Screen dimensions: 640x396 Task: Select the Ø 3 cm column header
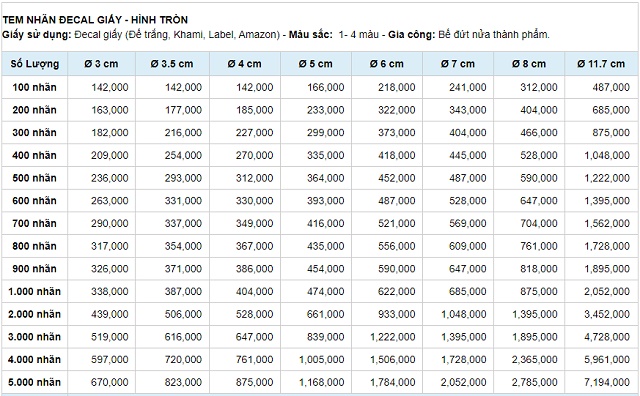(x=102, y=64)
